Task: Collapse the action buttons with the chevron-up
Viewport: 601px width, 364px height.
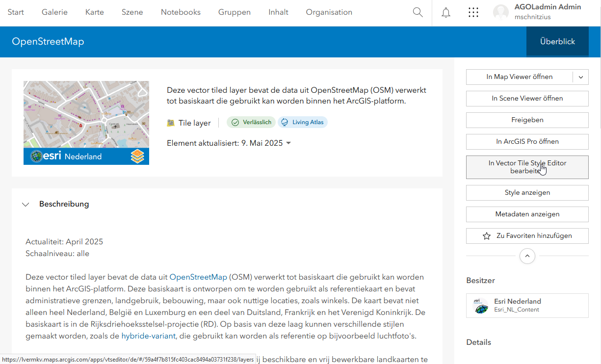Action: pyautogui.click(x=527, y=256)
